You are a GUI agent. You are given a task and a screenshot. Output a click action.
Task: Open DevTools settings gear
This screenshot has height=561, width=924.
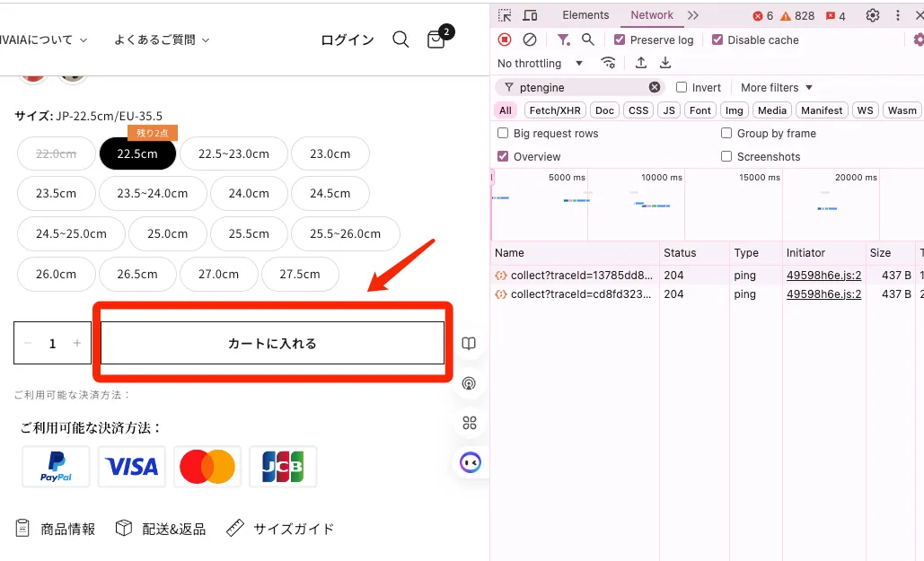872,15
